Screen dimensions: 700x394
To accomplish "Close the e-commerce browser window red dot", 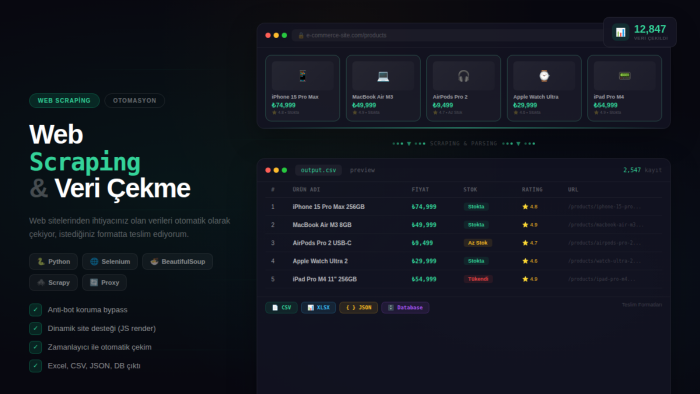I will click(x=268, y=35).
